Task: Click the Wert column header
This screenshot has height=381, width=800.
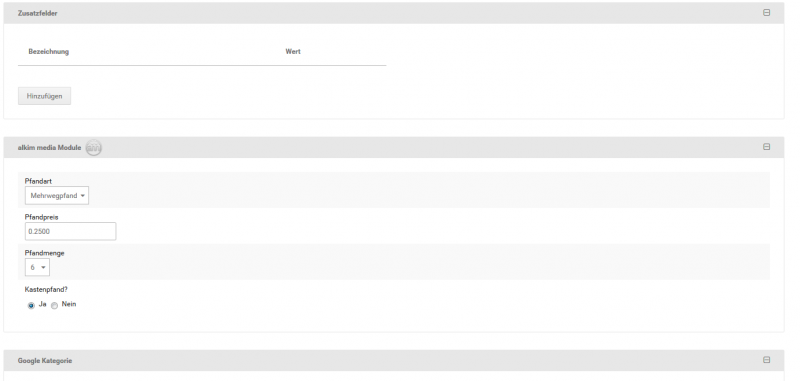Action: 293,52
